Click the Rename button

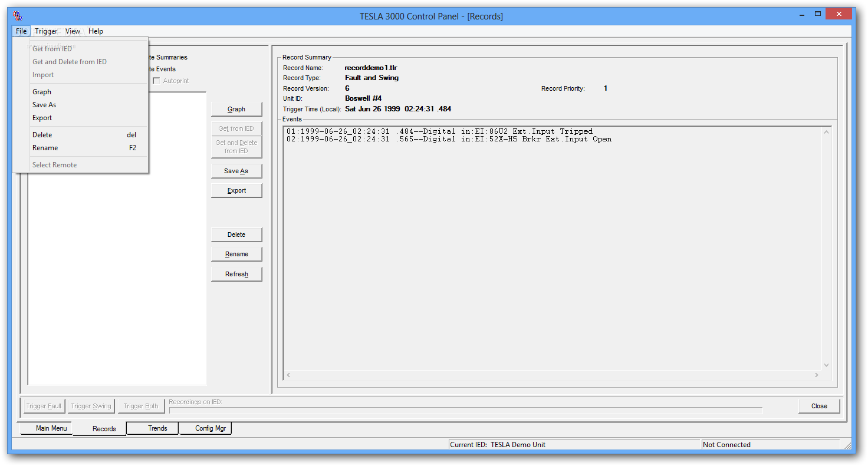click(236, 254)
